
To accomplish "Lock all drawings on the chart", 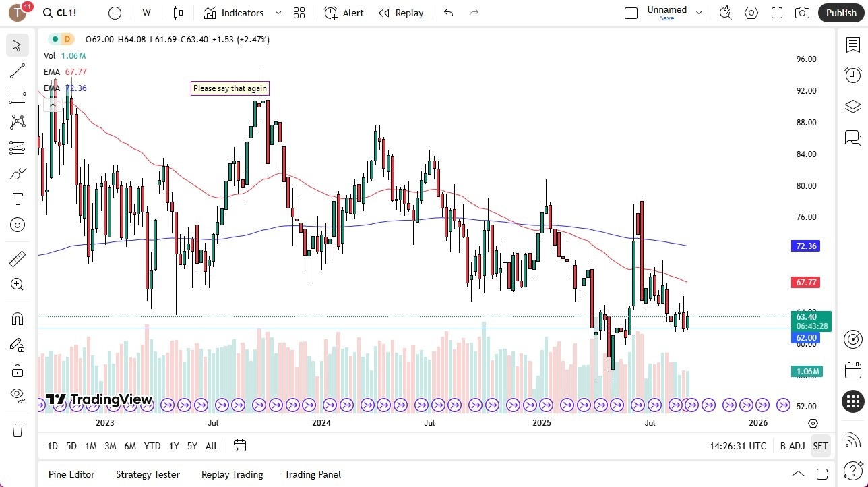I will (18, 370).
